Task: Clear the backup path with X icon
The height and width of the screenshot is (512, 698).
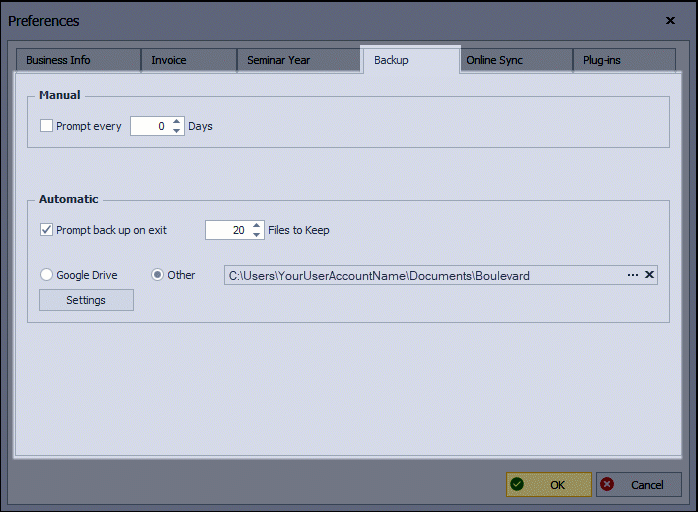Action: click(x=649, y=275)
